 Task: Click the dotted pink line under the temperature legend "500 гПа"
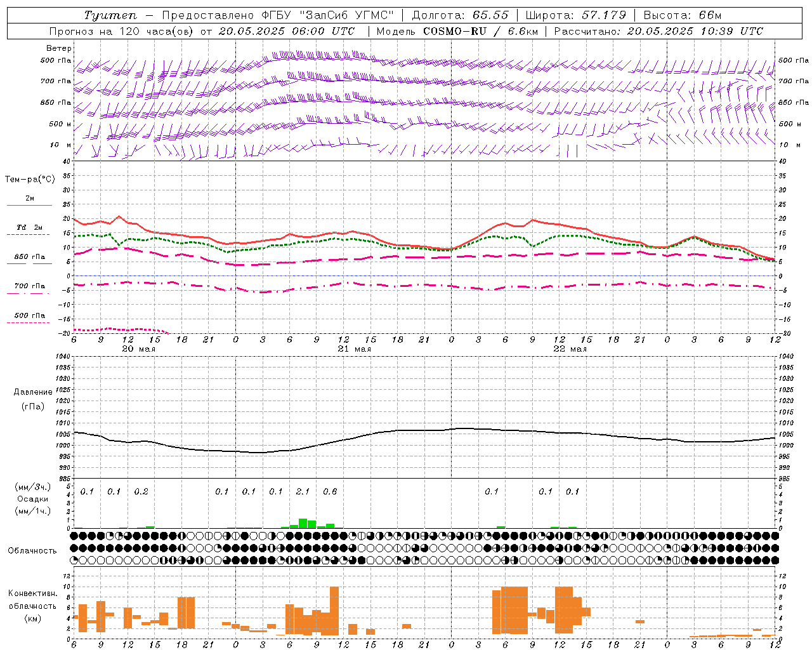point(28,322)
